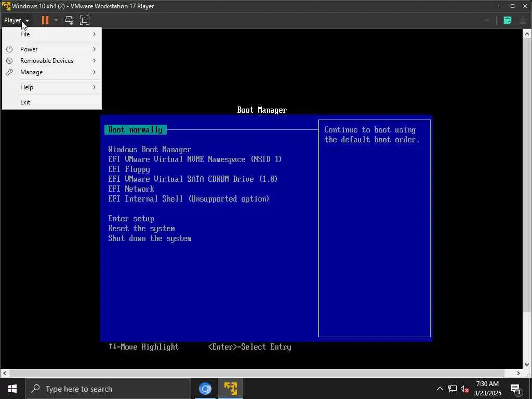Click the green notes icon in the toolbar

(x=507, y=20)
